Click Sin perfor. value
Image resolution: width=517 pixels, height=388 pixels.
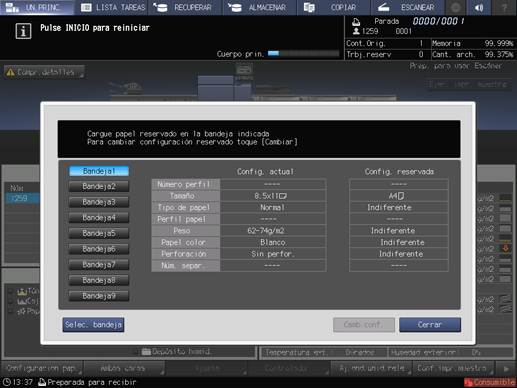272,254
